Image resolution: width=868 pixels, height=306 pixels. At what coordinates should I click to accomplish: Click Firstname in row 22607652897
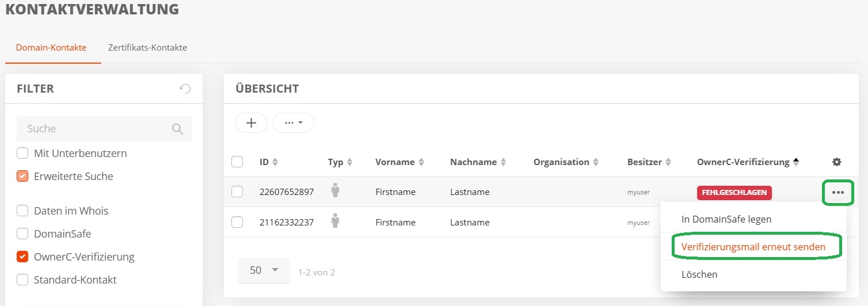395,192
